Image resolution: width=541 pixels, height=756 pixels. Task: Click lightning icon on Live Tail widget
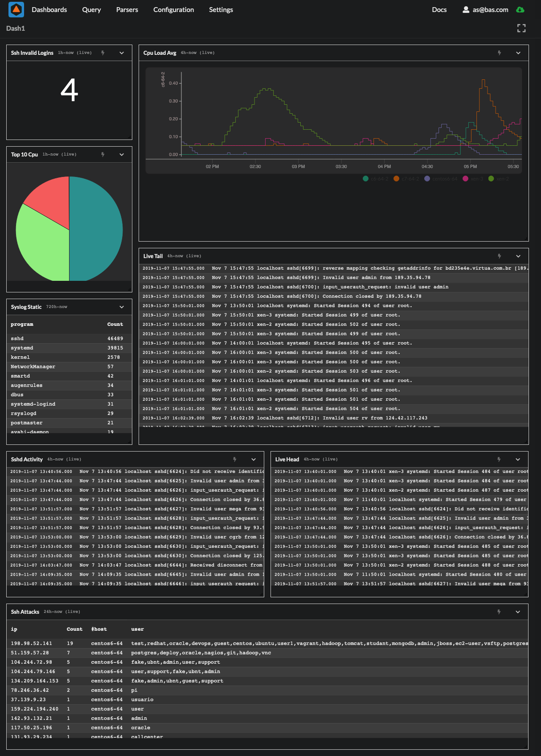click(x=500, y=256)
